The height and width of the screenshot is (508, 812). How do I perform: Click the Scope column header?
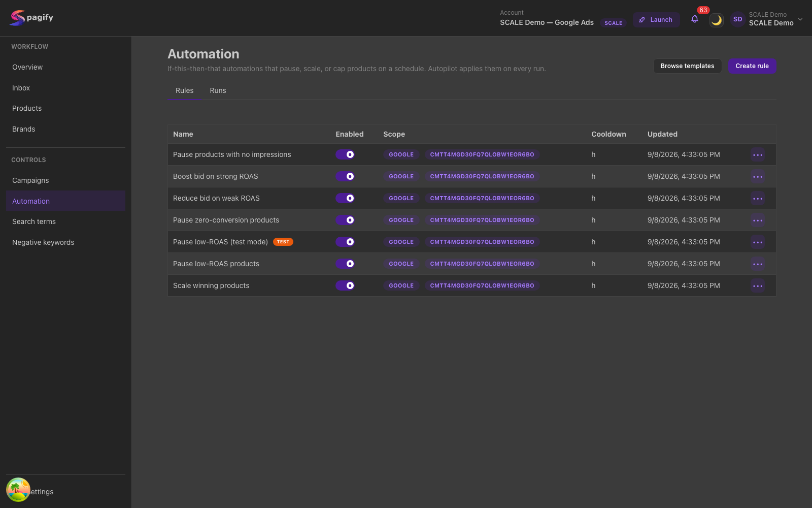click(394, 134)
